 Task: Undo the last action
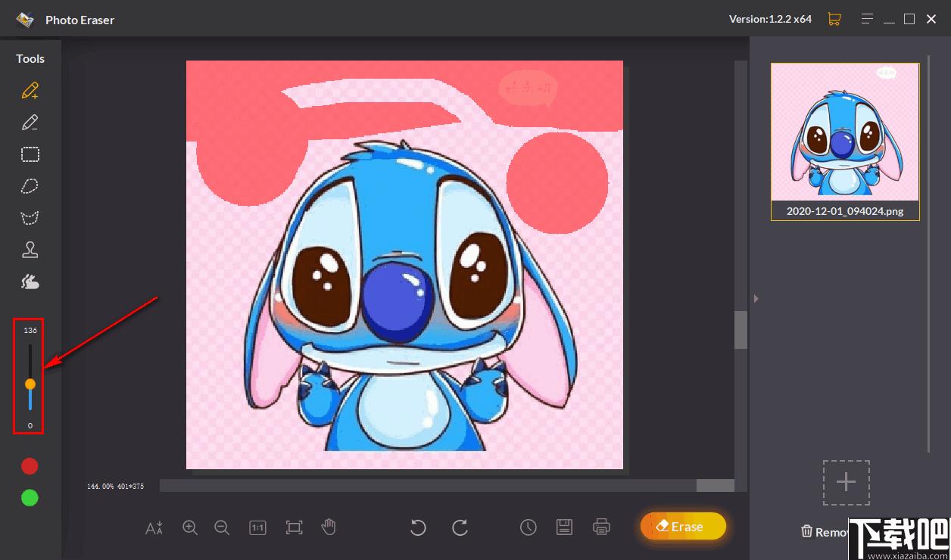click(x=418, y=527)
